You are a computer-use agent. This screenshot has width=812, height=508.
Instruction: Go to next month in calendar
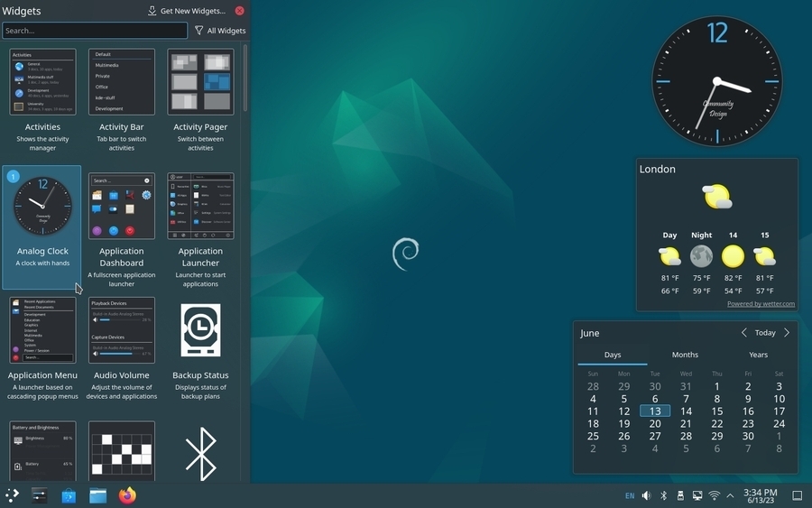[787, 333]
